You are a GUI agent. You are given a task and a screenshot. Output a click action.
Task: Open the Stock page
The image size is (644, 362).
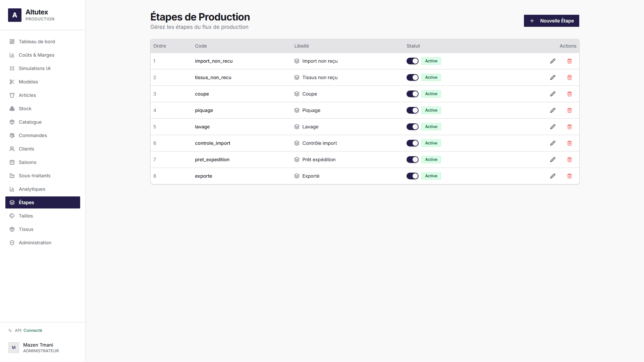click(43, 109)
